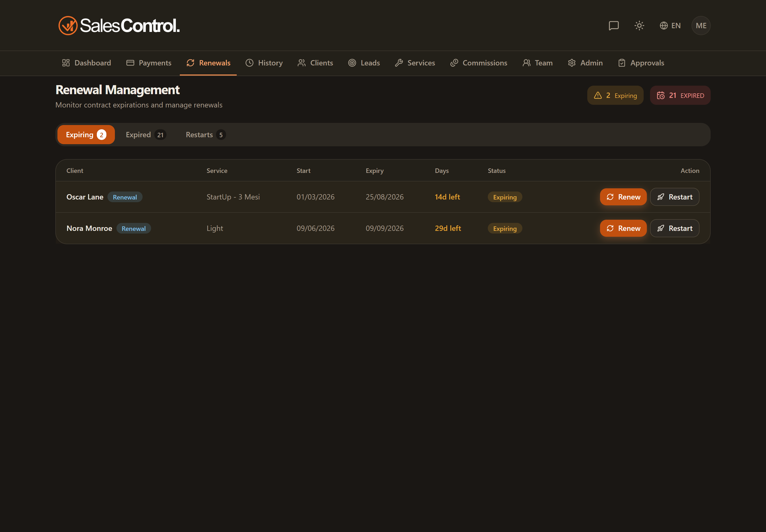The width and height of the screenshot is (766, 532).
Task: Click the Light service cell
Action: tap(215, 228)
